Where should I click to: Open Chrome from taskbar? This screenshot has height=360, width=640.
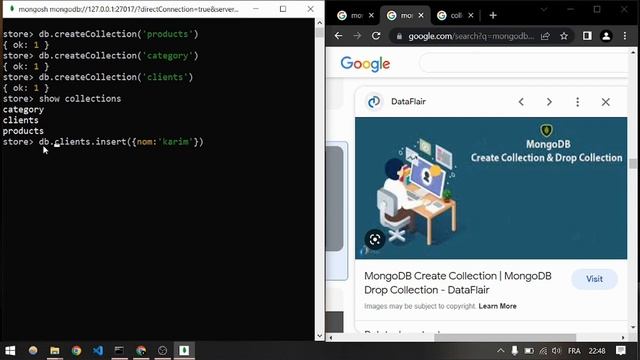click(76, 350)
